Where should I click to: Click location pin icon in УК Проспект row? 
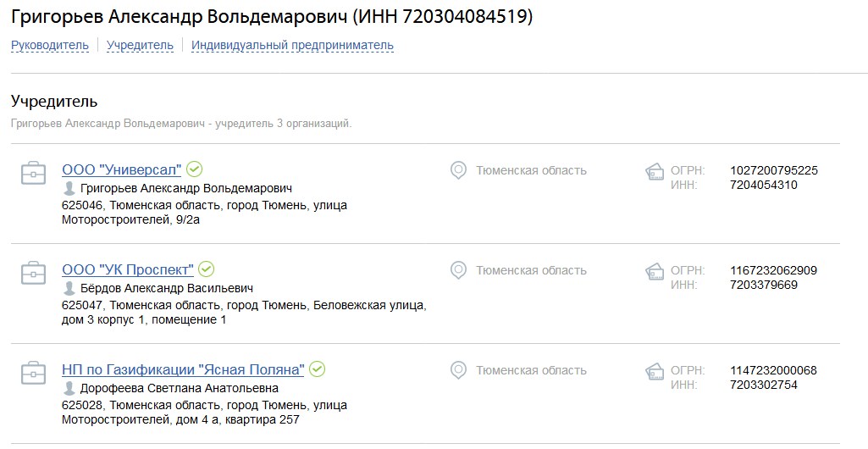[x=458, y=271]
